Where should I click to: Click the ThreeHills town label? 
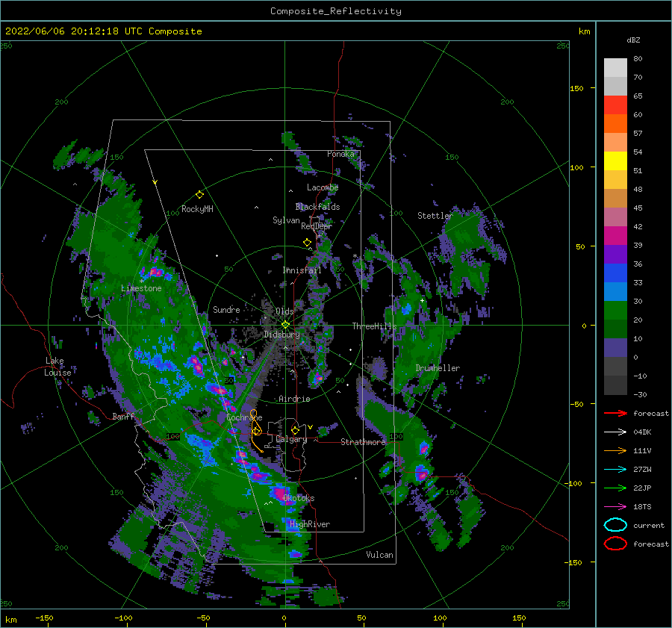click(x=374, y=326)
